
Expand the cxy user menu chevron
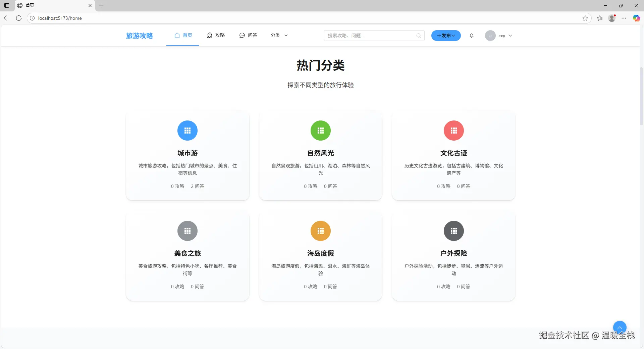pos(510,36)
